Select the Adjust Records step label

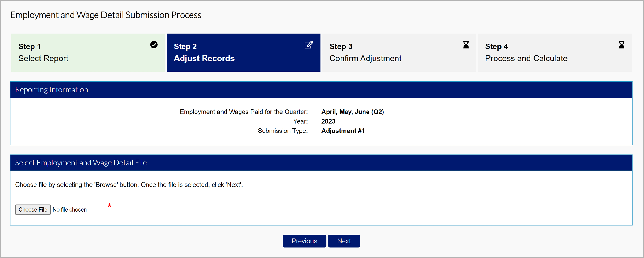204,58
